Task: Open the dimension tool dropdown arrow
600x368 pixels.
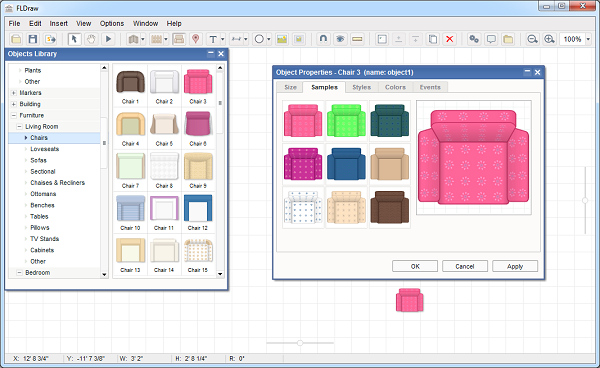Action: [246, 39]
